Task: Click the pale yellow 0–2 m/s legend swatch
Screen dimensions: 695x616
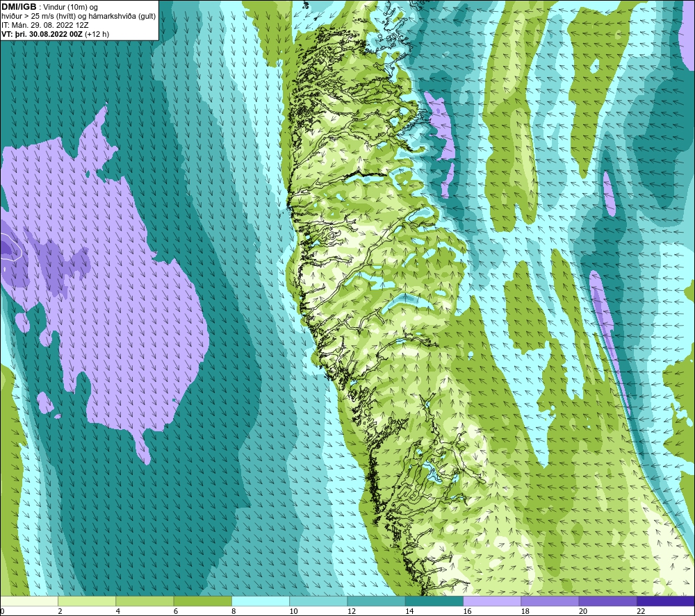Action: tap(28, 601)
